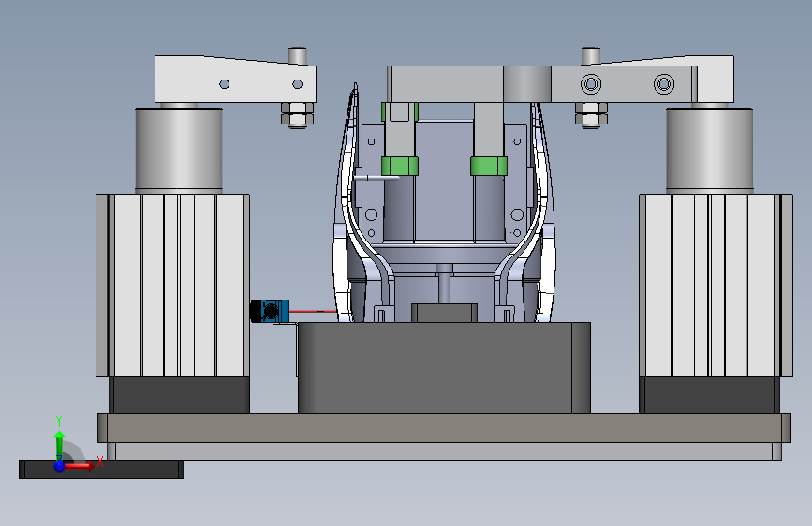Click the outer socket screw on the right arm
This screenshot has width=812, height=526.
click(664, 84)
